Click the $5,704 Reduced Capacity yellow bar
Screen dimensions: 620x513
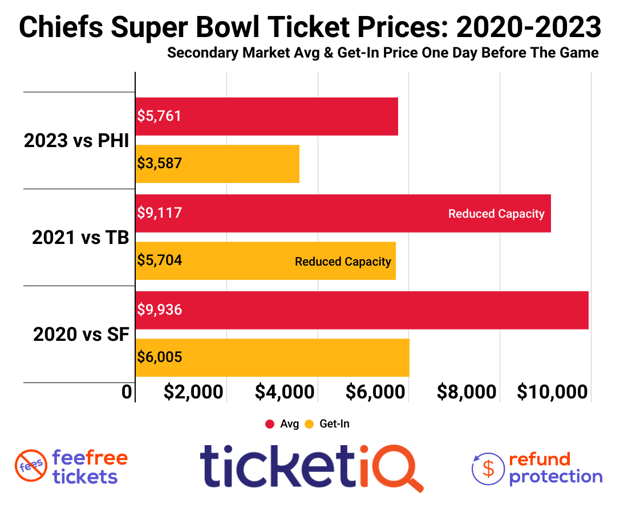tap(266, 261)
